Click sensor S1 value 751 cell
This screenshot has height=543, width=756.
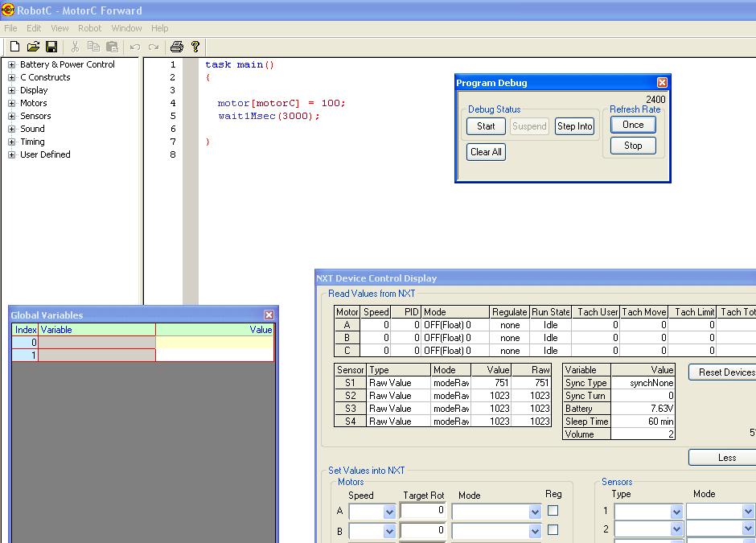(491, 383)
